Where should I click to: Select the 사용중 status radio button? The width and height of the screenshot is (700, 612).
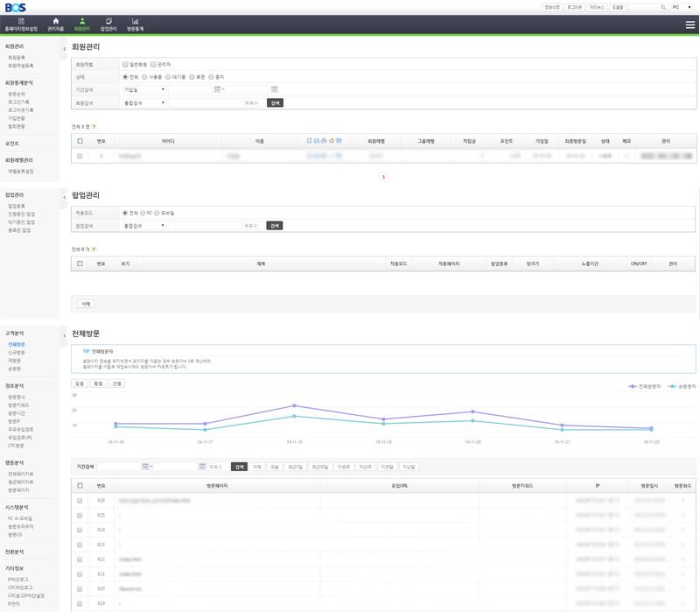145,76
